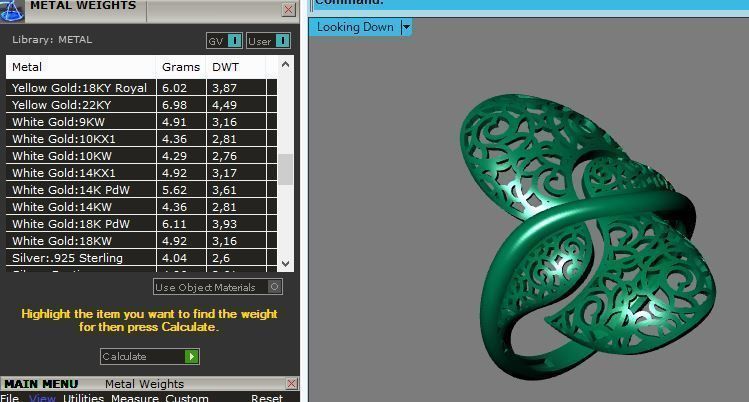Open the View menu

coord(42,398)
